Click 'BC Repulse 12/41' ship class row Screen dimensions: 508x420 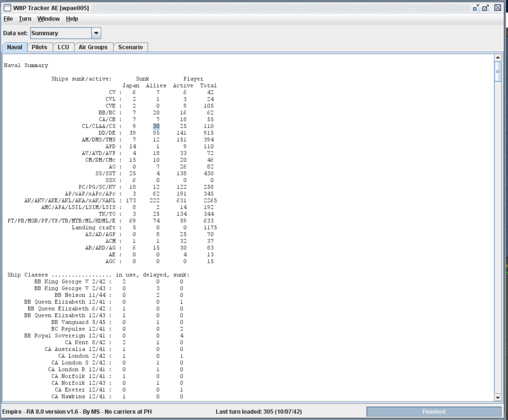[x=81, y=329]
